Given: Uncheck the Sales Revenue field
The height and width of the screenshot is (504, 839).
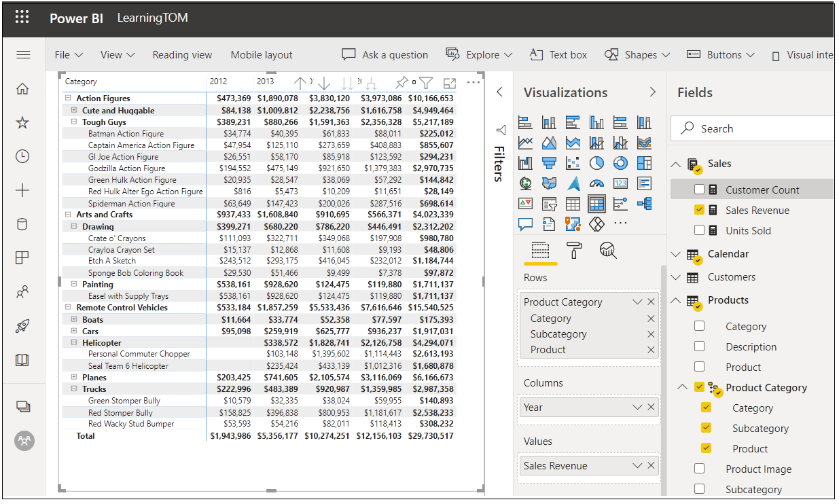Looking at the screenshot, I should (699, 210).
